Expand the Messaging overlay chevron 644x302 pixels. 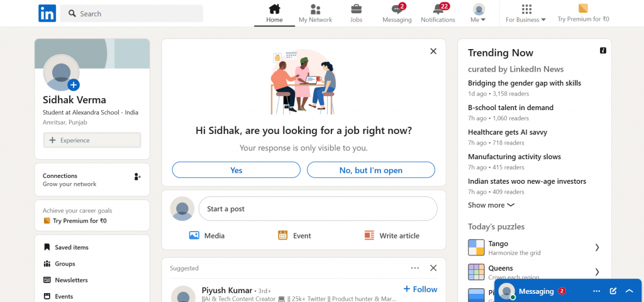coord(629,291)
